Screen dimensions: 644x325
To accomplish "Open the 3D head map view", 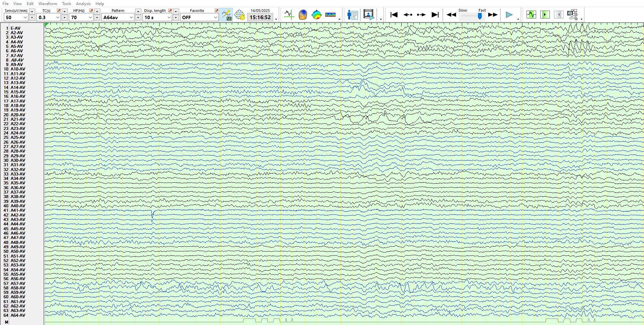I will (x=303, y=15).
